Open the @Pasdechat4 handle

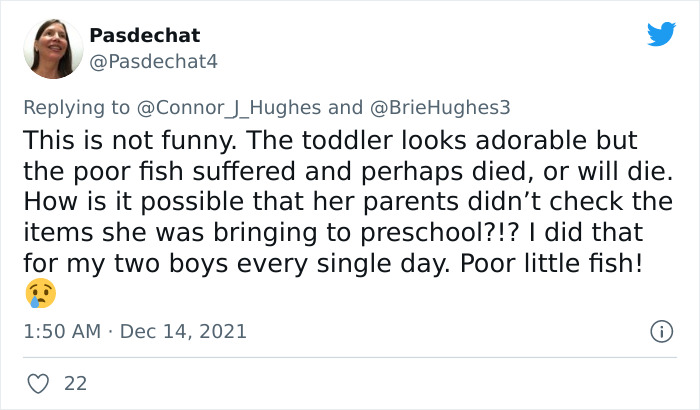(x=153, y=61)
